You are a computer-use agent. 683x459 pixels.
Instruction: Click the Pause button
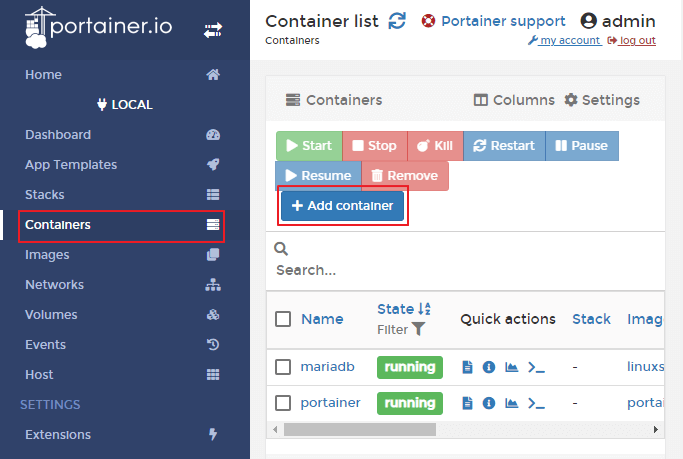pyautogui.click(x=582, y=146)
